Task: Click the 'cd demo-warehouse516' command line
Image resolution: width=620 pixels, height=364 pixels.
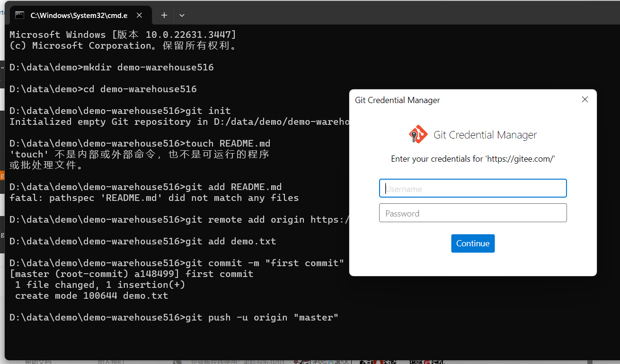Action: (103, 89)
